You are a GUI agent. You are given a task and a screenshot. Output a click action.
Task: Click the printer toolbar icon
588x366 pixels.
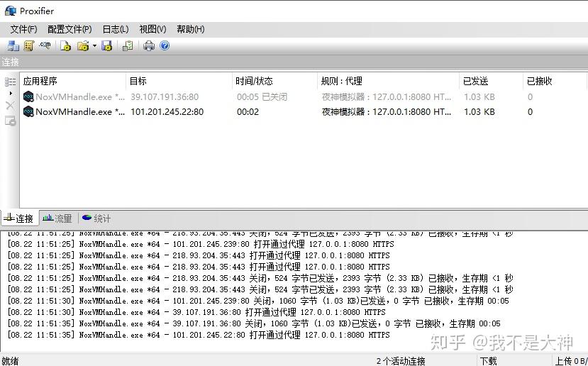[x=149, y=45]
